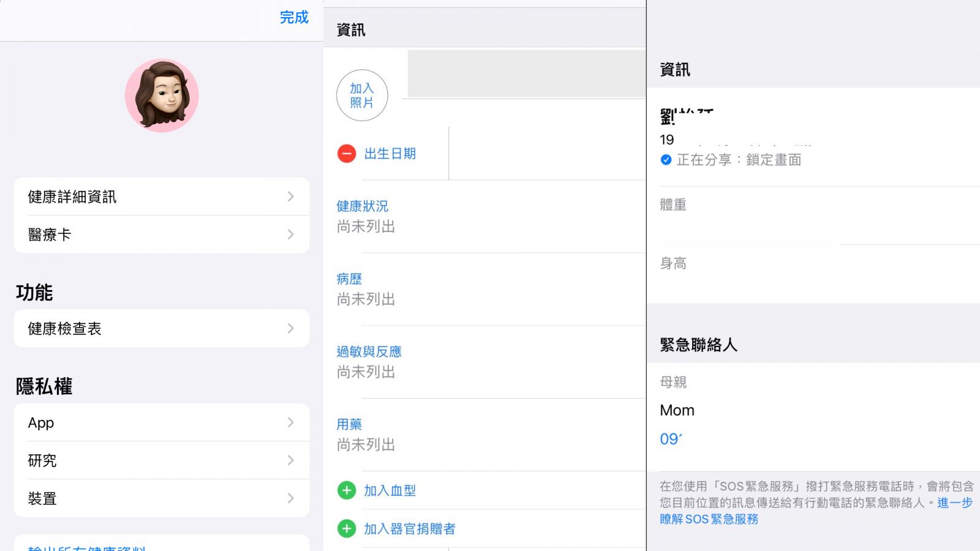The image size is (980, 551).
Task: Expand the 醫療卡 row arrow
Action: coord(290,234)
